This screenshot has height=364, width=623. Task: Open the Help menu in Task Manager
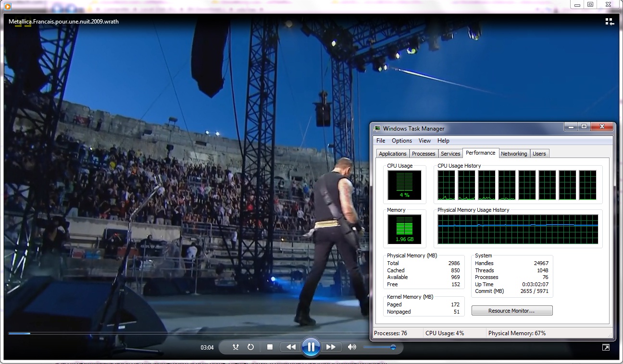[443, 141]
